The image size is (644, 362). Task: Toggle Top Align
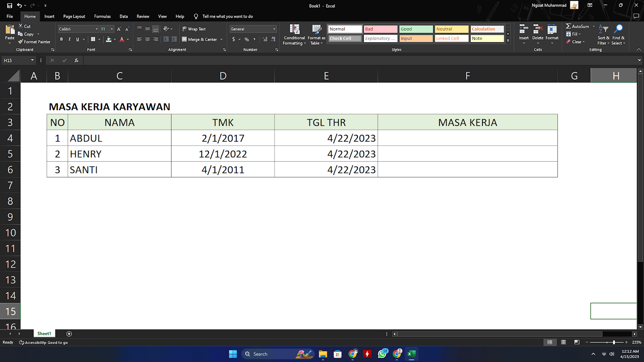(x=139, y=29)
